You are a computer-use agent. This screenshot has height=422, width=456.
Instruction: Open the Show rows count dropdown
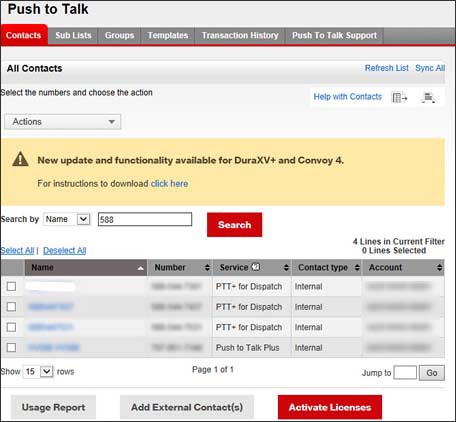tap(38, 371)
